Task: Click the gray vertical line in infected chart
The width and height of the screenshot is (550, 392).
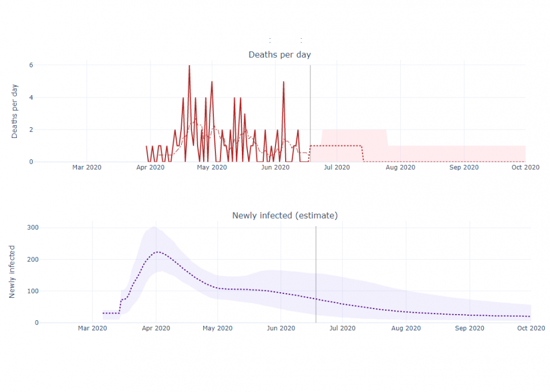Action: point(316,269)
